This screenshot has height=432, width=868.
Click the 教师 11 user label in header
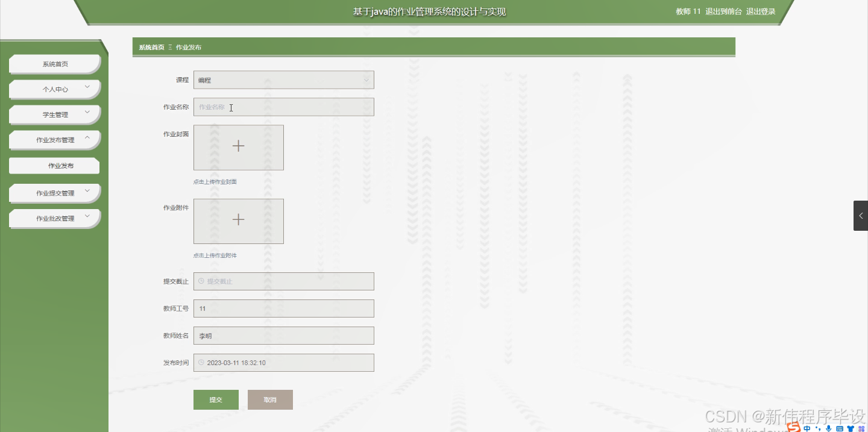[688, 11]
